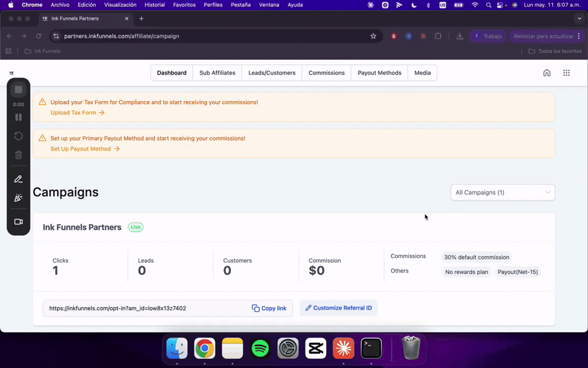Go back with Chrome back arrow

pos(9,36)
